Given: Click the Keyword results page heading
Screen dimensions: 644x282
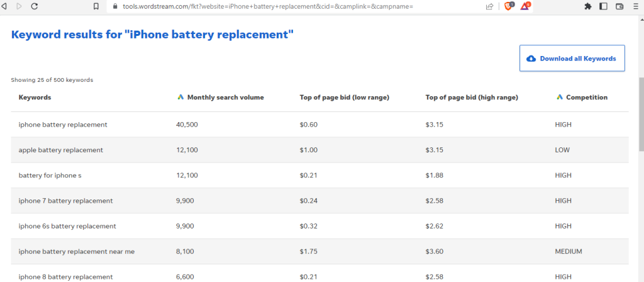Looking at the screenshot, I should coord(152,35).
